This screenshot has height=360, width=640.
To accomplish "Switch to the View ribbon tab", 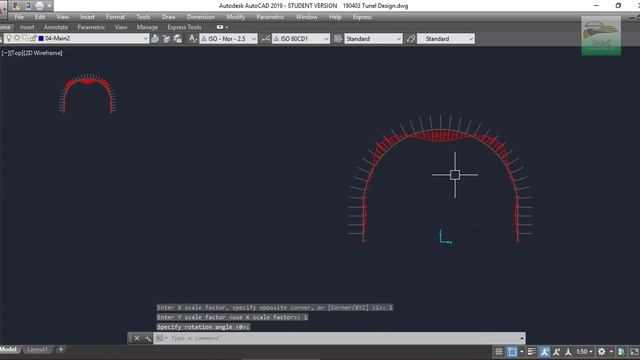I will click(121, 27).
